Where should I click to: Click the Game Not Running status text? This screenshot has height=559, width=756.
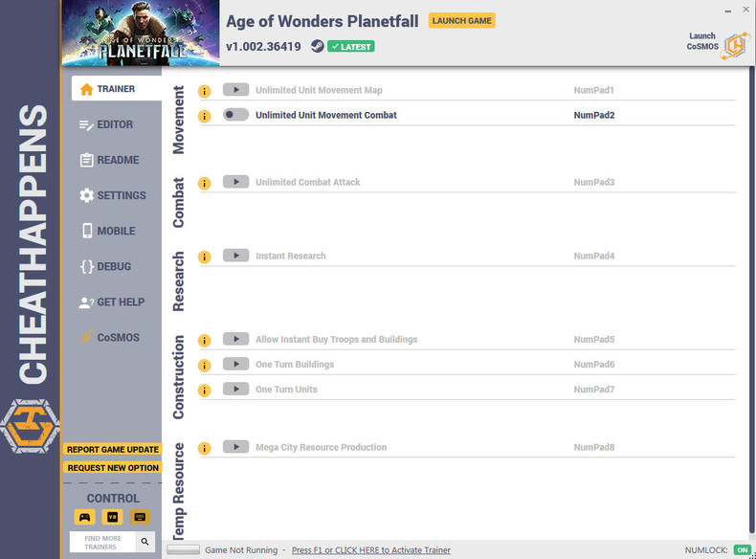[x=241, y=550]
